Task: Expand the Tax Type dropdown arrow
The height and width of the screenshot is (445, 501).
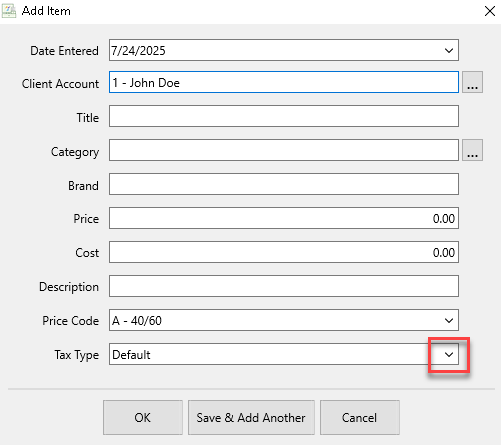Action: click(x=449, y=354)
